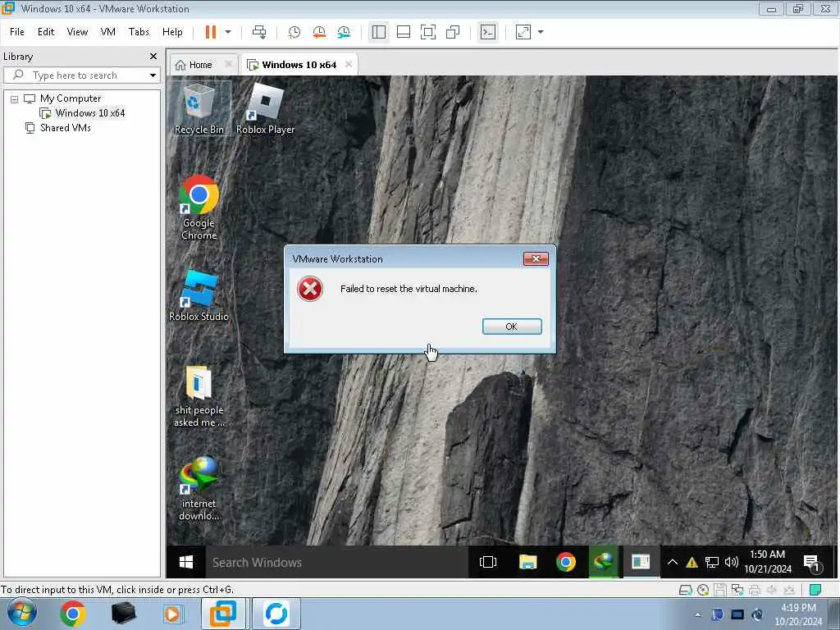Open the Snapshot Manager icon

tap(344, 32)
